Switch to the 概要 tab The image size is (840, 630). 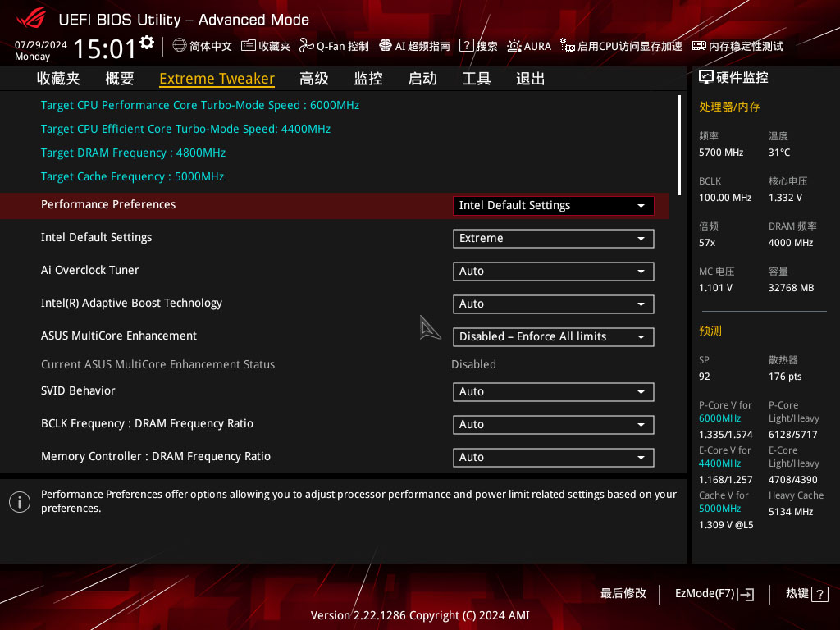coord(120,79)
